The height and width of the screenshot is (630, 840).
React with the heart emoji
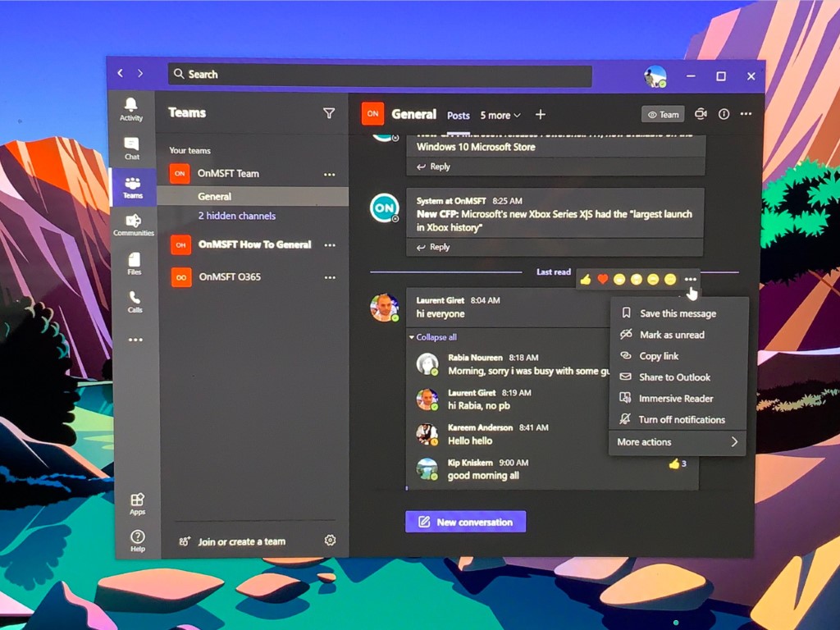tap(602, 280)
